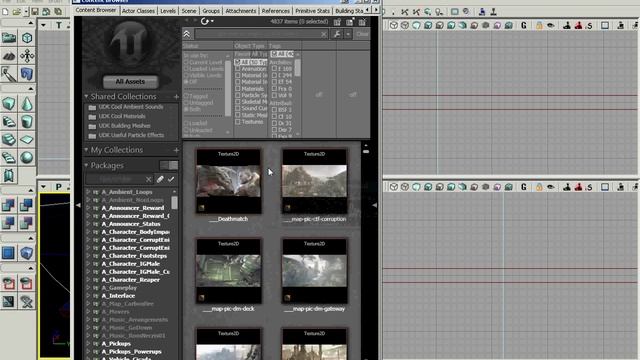
Task: Select Mesh paint mode icon
Action: pyautogui.click(x=9, y=74)
